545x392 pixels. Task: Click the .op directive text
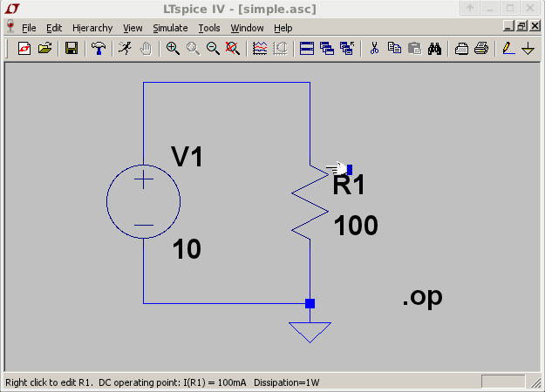pos(422,297)
